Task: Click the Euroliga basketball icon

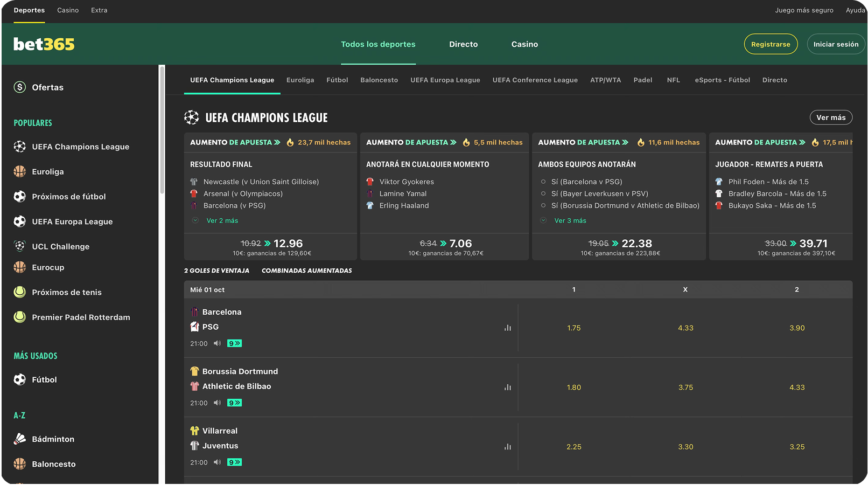Action: click(20, 171)
